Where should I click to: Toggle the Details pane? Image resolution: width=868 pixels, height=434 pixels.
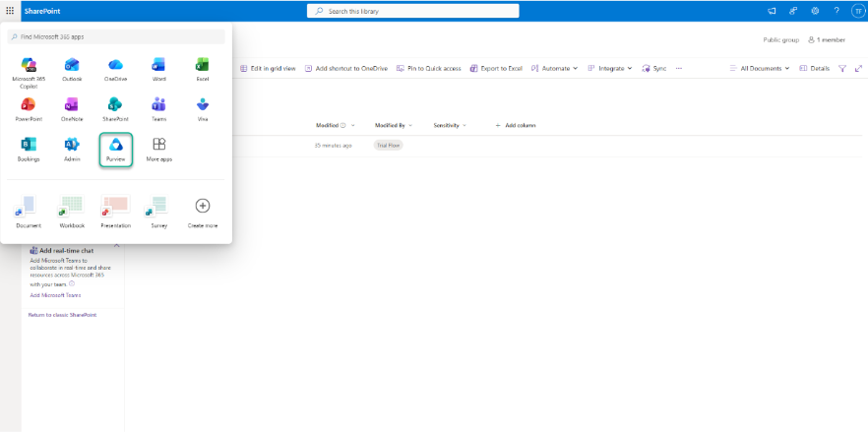point(814,68)
